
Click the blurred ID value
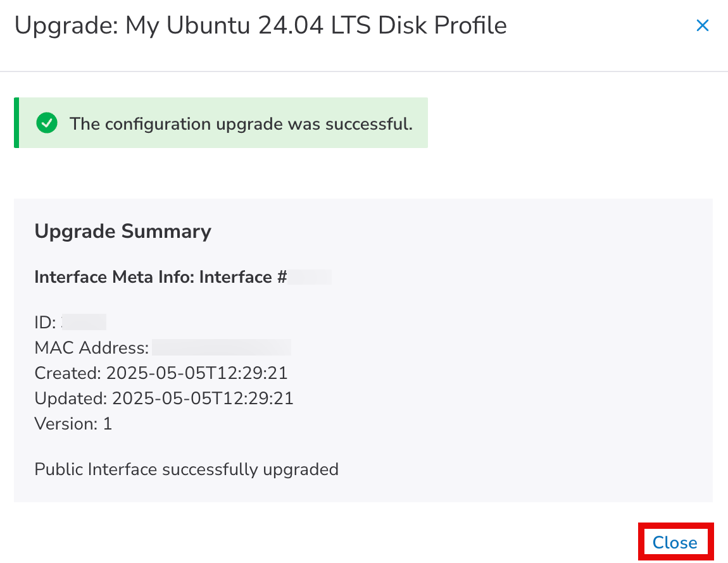(x=85, y=323)
